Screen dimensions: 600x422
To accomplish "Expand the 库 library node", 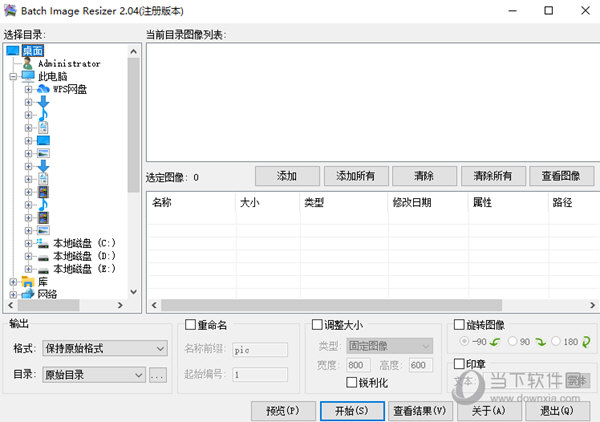I will (13, 282).
